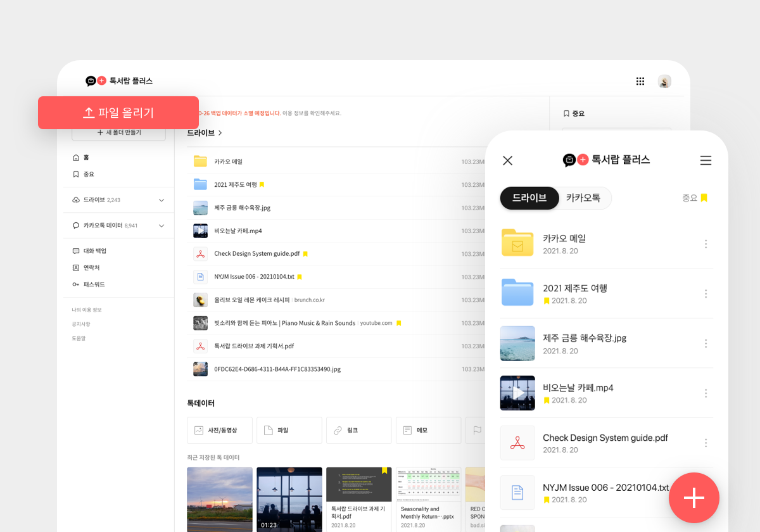The width and height of the screenshot is (760, 532).
Task: Open the sunset sky photo thumbnail
Action: tap(220, 500)
